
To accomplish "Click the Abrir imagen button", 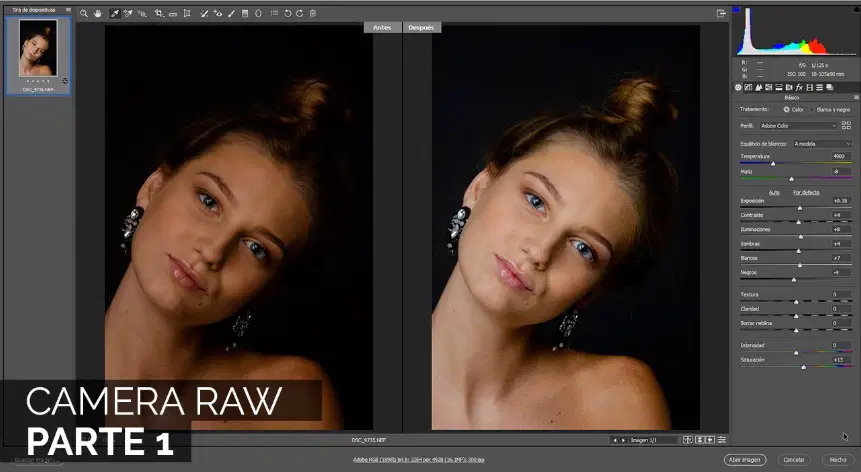I will 745,460.
